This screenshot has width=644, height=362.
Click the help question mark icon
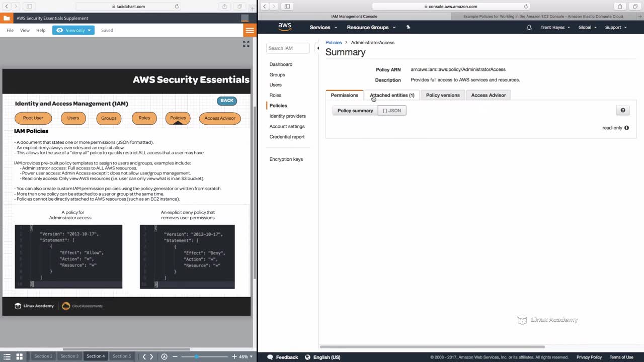coord(623,111)
